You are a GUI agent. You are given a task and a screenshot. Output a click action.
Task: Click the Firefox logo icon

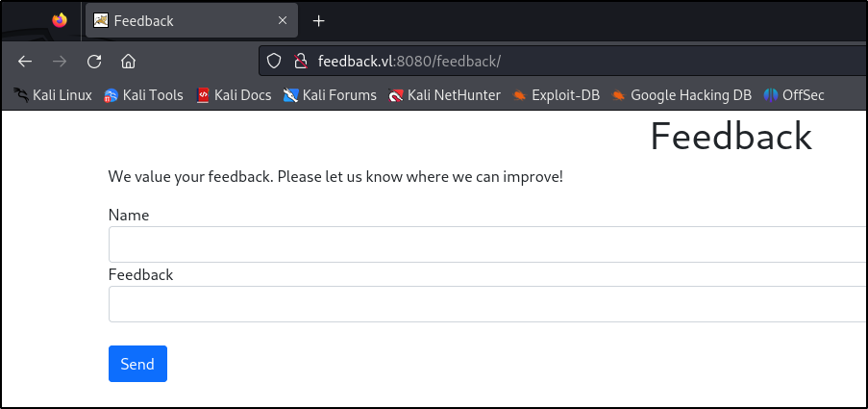[x=60, y=20]
